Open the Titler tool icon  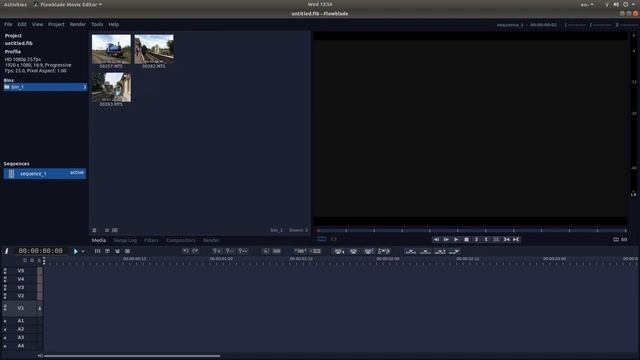tap(107, 251)
